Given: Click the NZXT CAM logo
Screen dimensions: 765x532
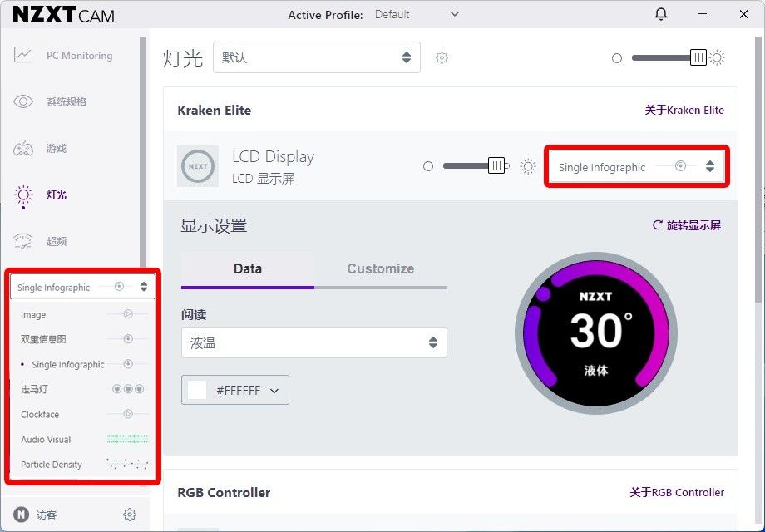Looking at the screenshot, I should coord(64,15).
